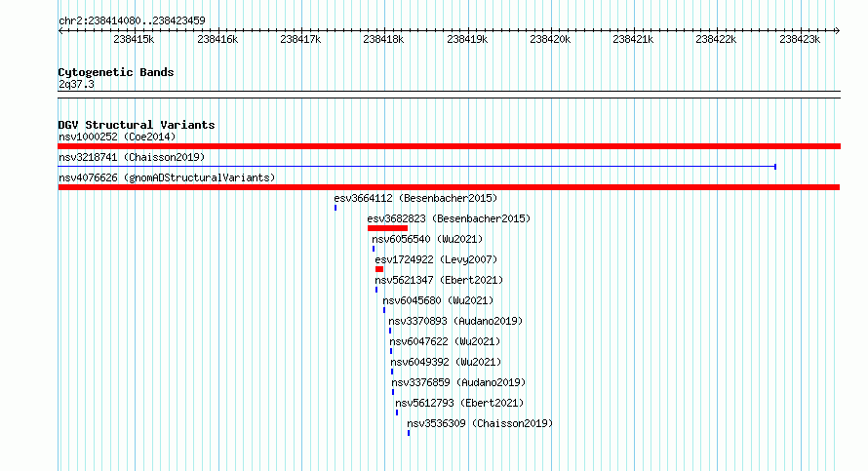Open nsv6045680 (Wu2021) label
This screenshot has height=471, width=868.
[x=438, y=300]
